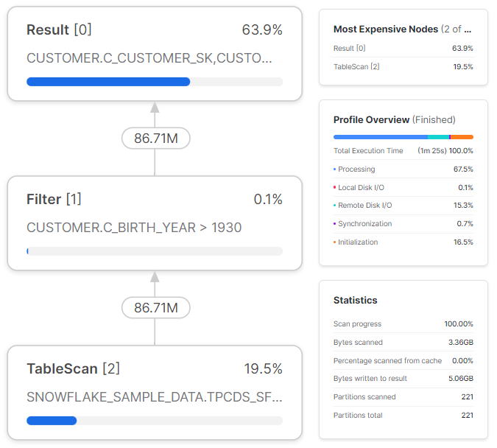Click the Profile Overview panel title
The height and width of the screenshot is (448, 497).
pyautogui.click(x=395, y=119)
